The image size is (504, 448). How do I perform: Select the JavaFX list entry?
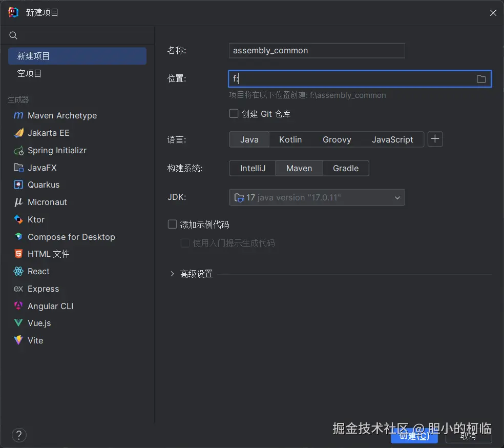tap(77, 168)
